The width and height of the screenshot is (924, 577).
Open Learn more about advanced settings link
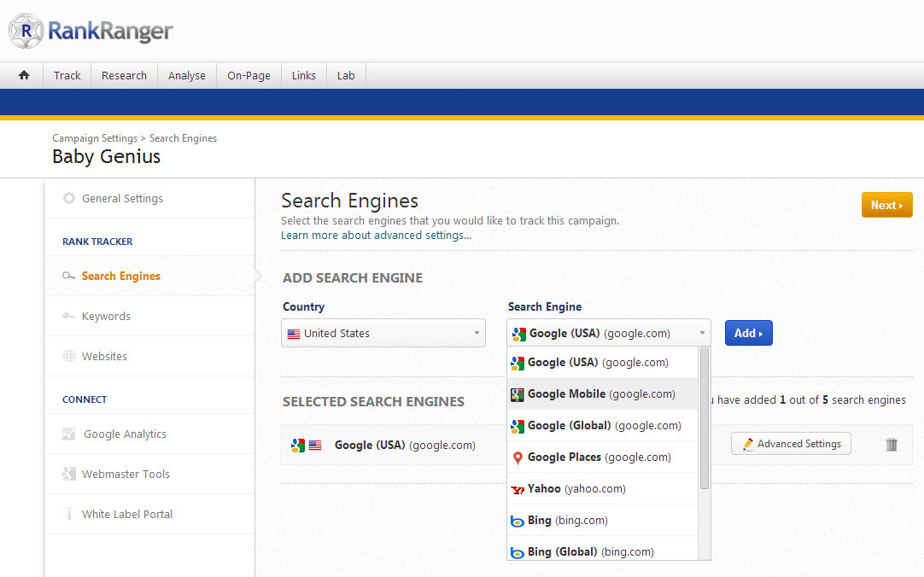pyautogui.click(x=376, y=235)
